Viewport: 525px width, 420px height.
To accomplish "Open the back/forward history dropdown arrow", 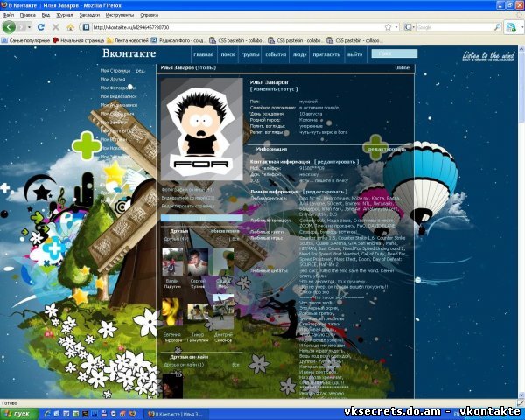I will pos(30,27).
